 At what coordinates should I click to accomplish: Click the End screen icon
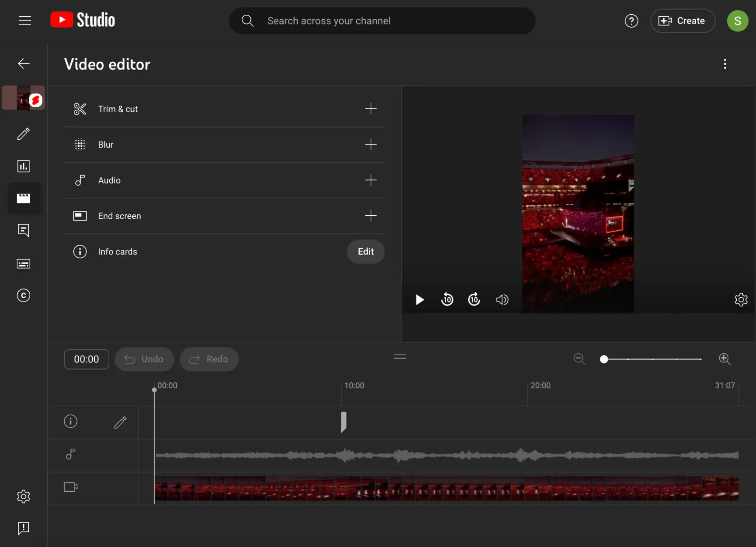click(80, 216)
